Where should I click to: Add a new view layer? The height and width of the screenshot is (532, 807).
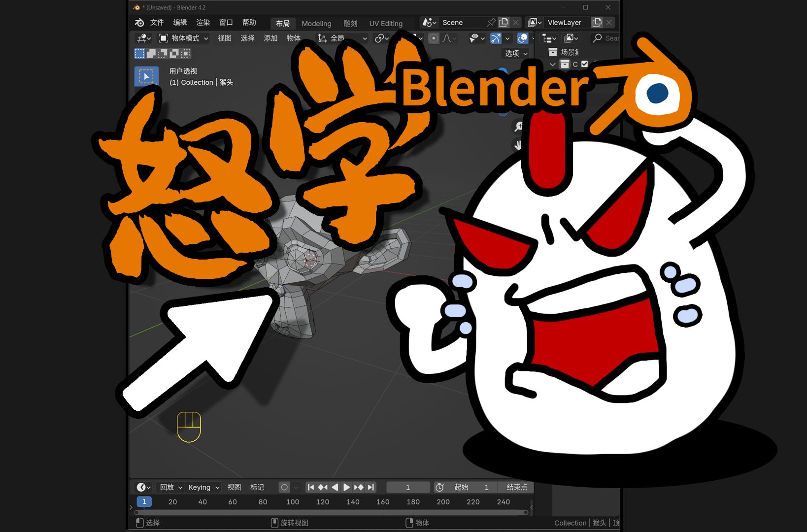[x=597, y=23]
